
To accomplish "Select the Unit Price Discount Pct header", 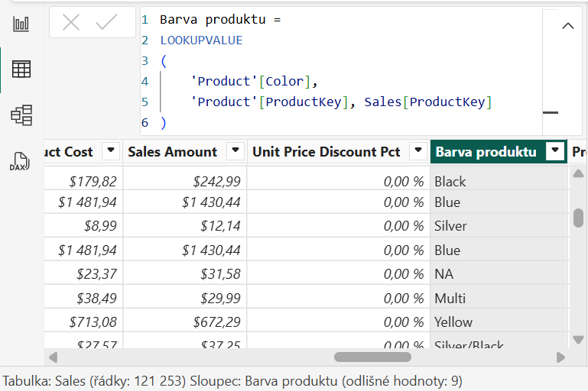I will click(326, 152).
